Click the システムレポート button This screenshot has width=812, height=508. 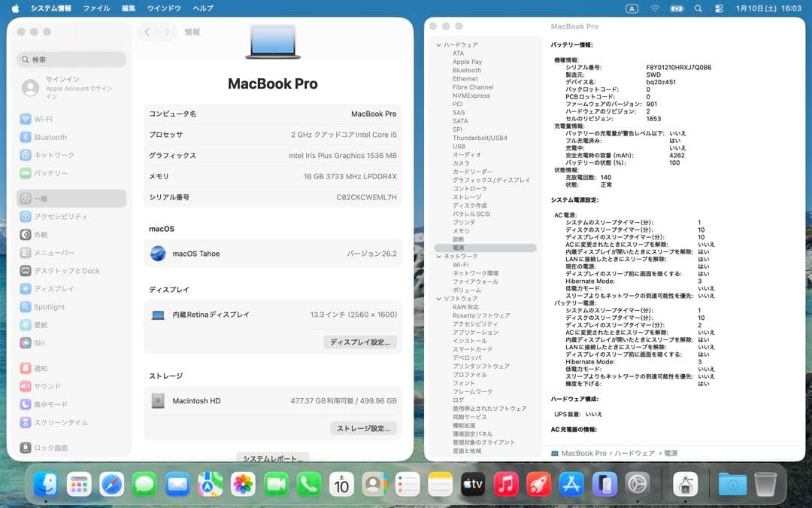[x=274, y=458]
